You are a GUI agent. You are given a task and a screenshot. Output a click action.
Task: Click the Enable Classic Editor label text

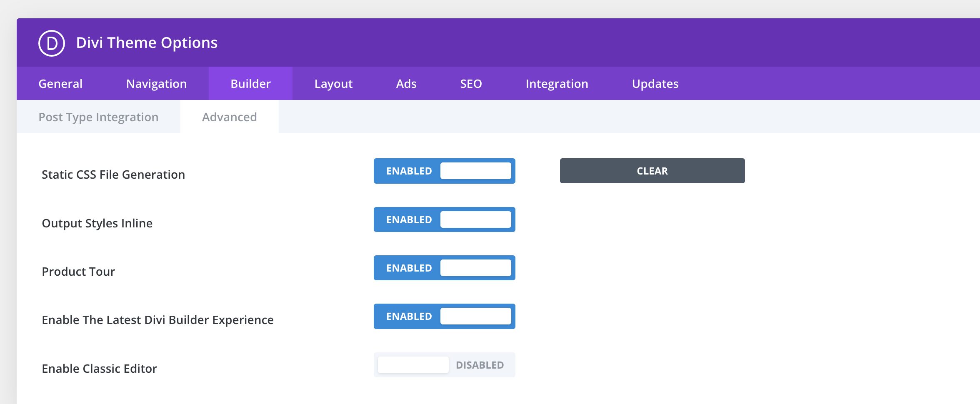(100, 369)
